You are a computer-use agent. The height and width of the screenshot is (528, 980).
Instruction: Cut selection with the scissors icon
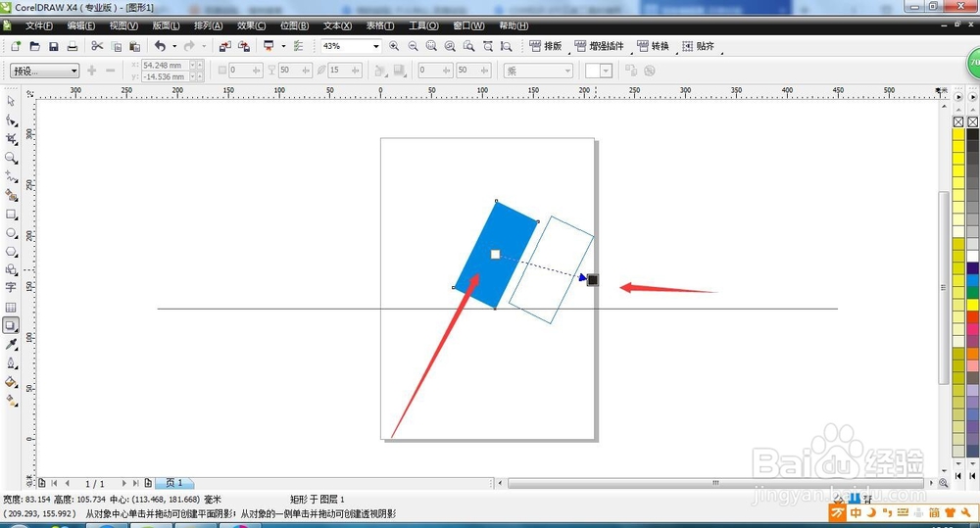[x=97, y=46]
